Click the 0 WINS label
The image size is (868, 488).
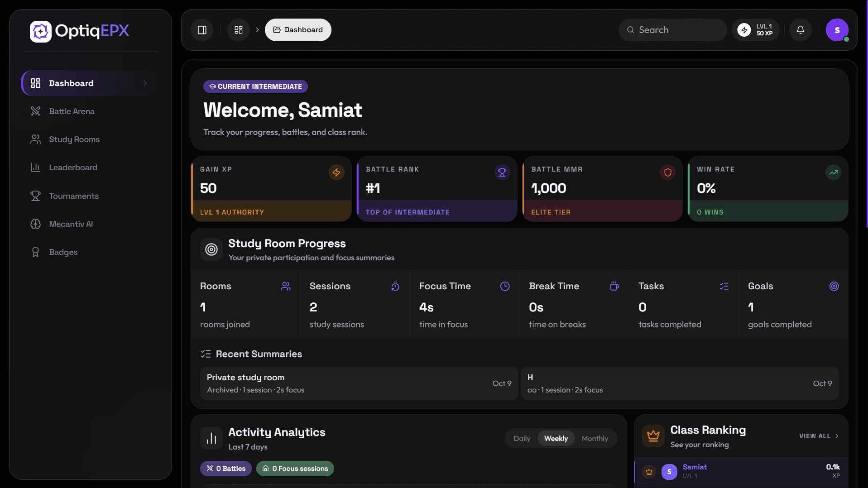[710, 212]
